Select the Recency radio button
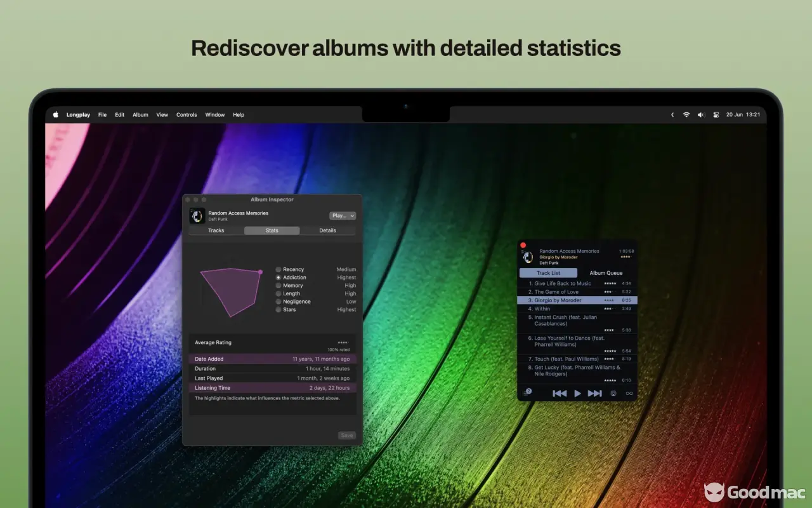The width and height of the screenshot is (812, 508). [278, 269]
